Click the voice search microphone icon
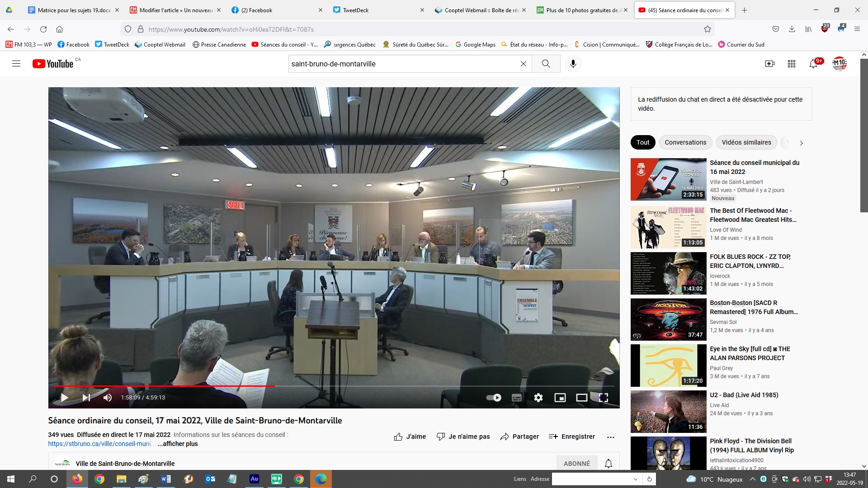The width and height of the screenshot is (868, 488). (x=573, y=64)
